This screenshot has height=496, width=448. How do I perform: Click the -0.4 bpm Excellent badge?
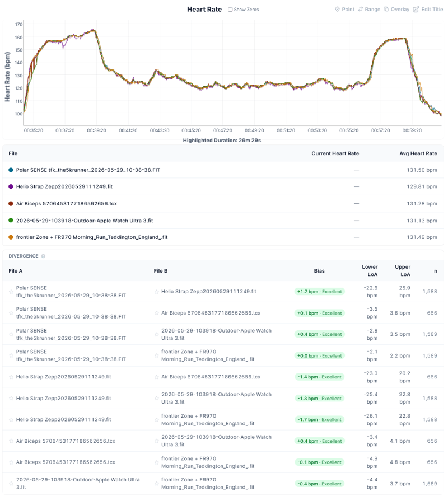[319, 484]
